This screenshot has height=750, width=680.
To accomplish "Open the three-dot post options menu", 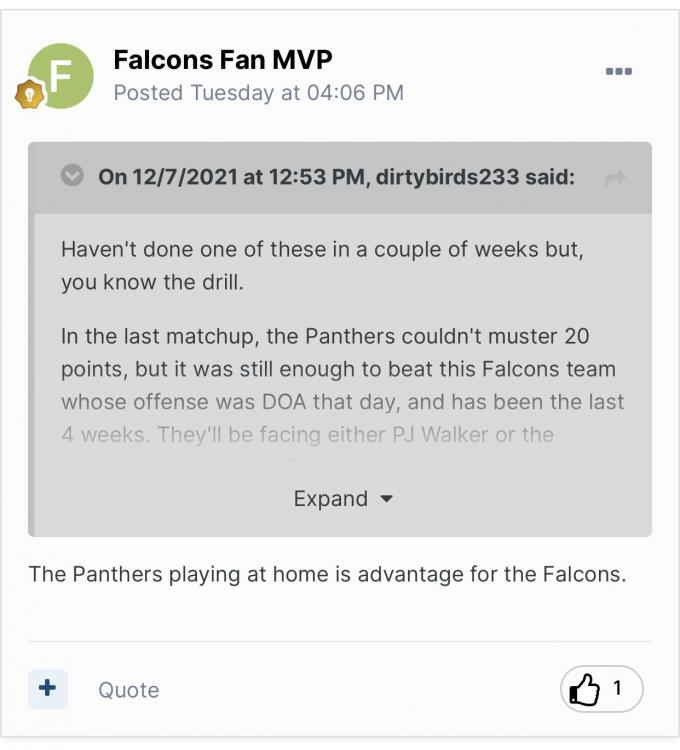I will pyautogui.click(x=619, y=71).
